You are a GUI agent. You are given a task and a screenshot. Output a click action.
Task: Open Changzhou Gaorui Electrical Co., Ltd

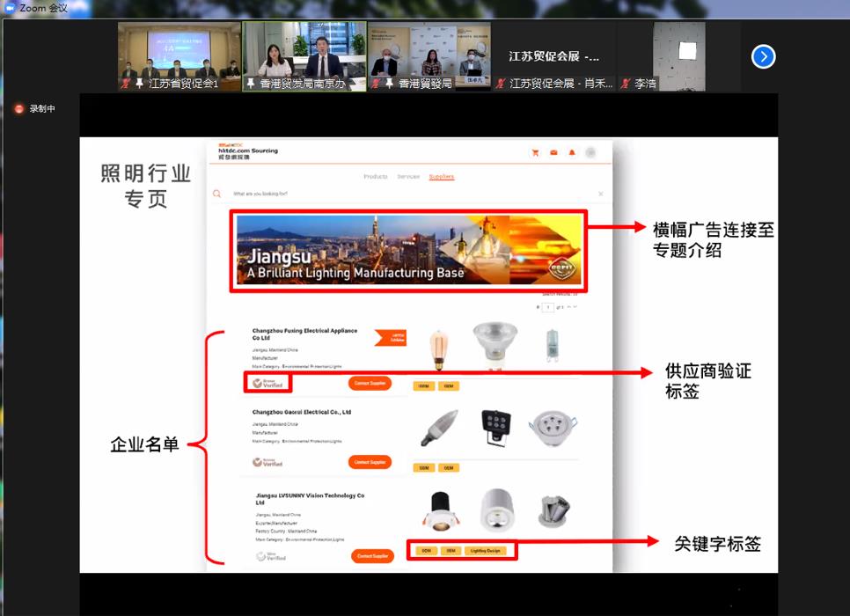point(302,412)
